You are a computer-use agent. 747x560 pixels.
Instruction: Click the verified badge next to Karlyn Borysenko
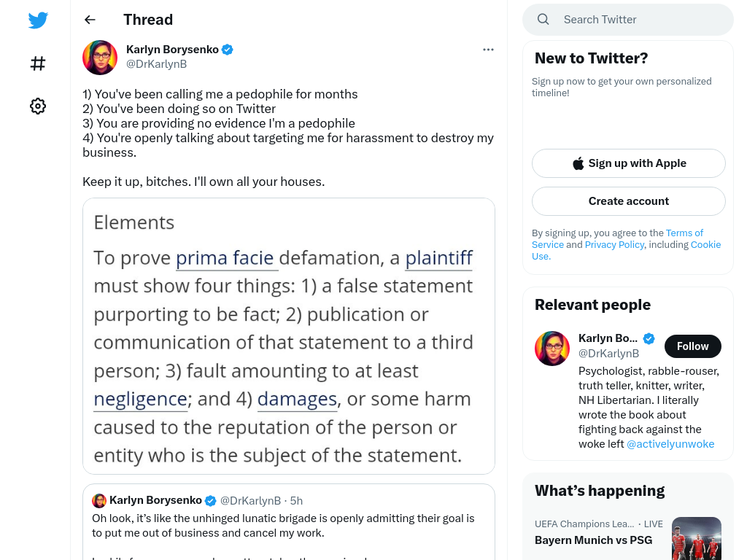tap(228, 50)
